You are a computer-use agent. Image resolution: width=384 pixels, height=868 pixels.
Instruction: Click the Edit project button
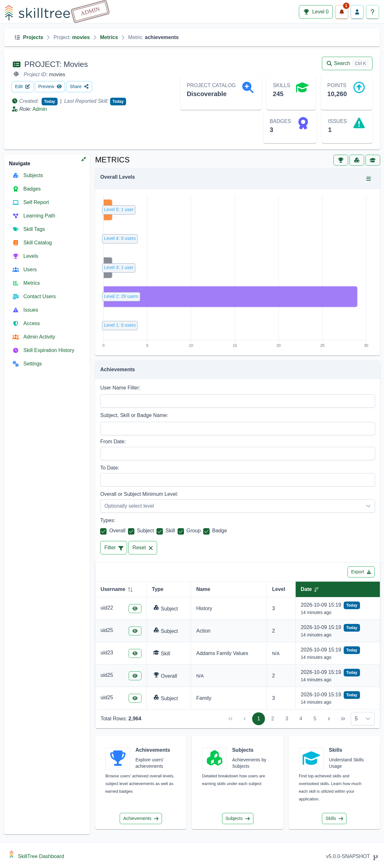22,86
